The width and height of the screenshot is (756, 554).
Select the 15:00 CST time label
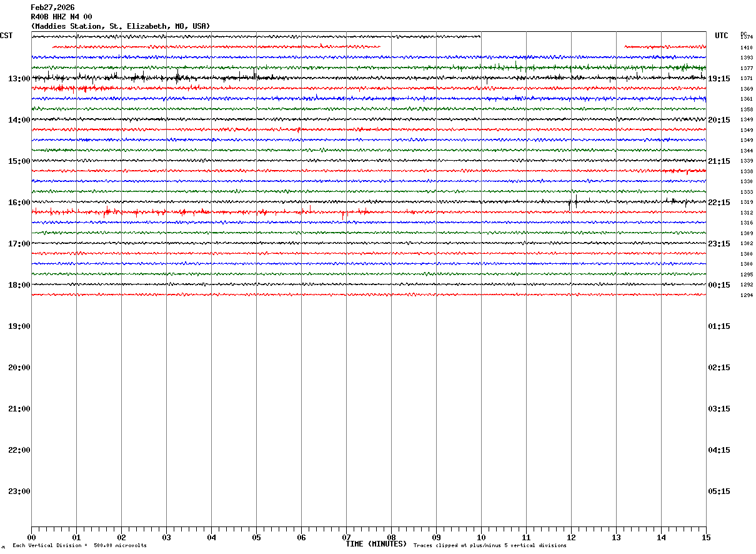pos(19,161)
